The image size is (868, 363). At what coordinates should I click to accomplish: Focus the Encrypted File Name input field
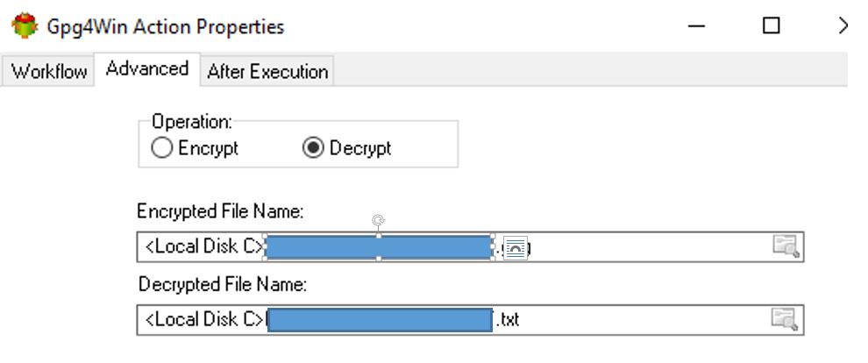470,246
